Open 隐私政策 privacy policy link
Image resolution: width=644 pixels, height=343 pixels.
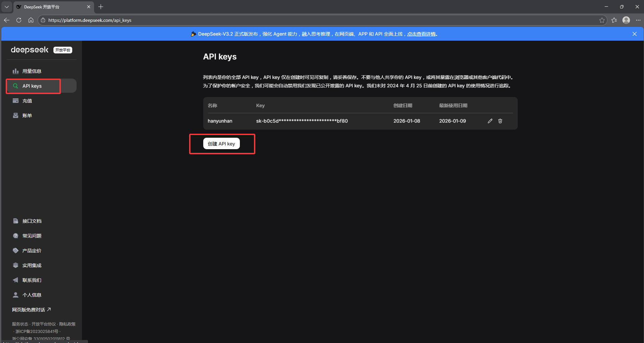point(67,324)
